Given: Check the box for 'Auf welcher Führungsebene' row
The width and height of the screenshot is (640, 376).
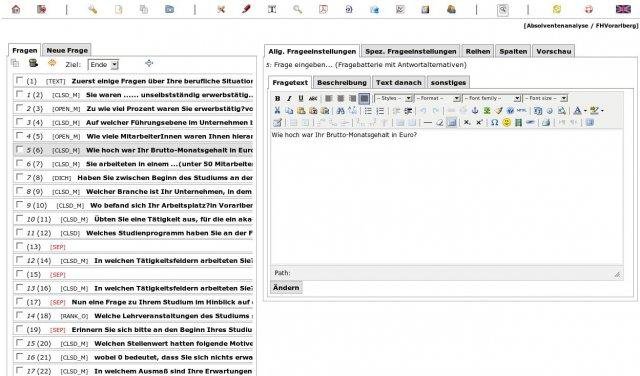Looking at the screenshot, I should coord(19,122).
